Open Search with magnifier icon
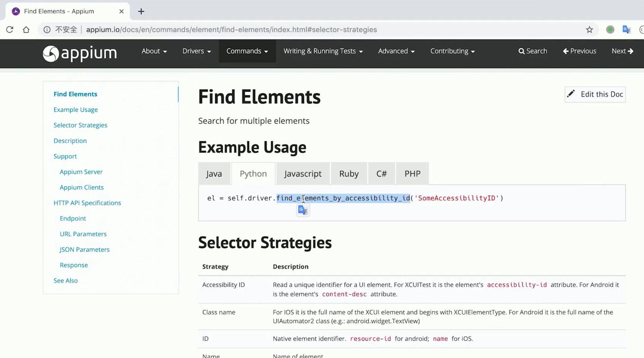This screenshot has width=644, height=358. point(533,51)
